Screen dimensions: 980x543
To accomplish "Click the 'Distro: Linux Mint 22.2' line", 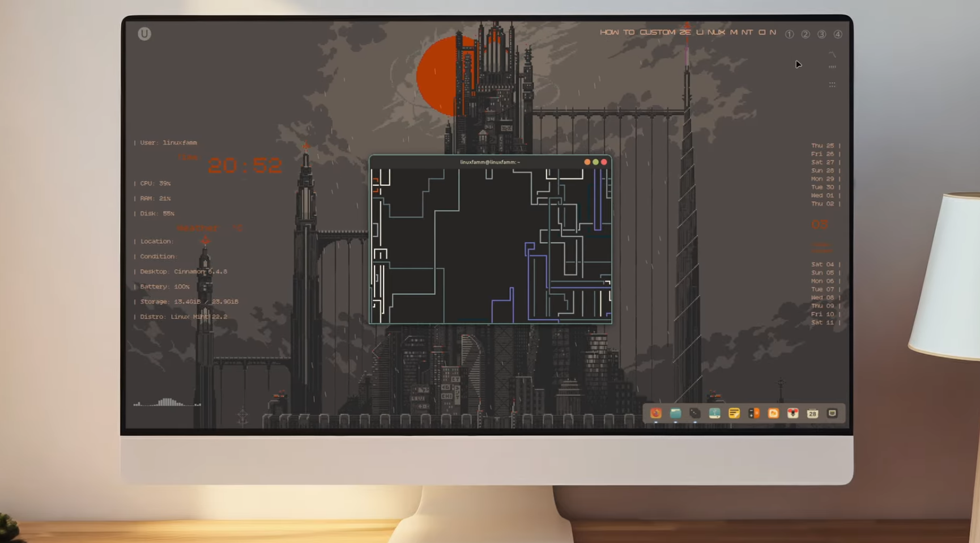I will click(180, 317).
